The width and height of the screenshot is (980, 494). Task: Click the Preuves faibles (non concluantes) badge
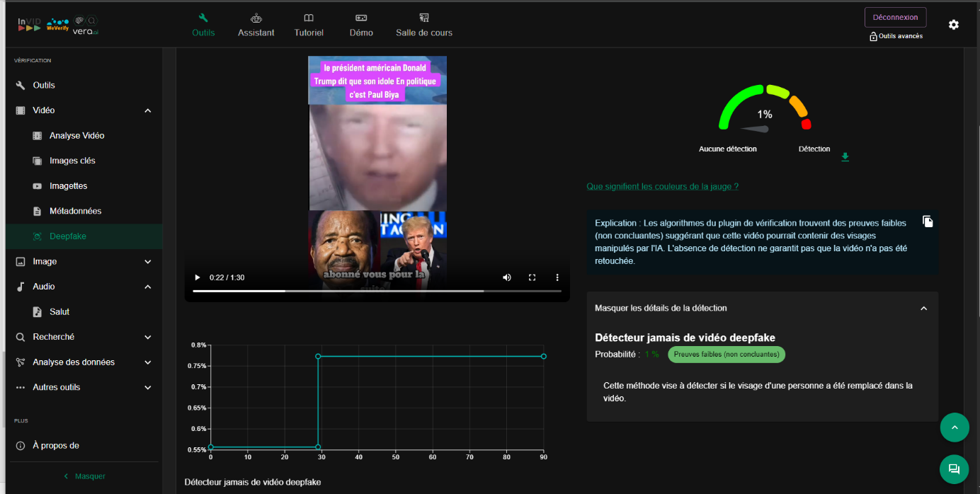click(727, 354)
